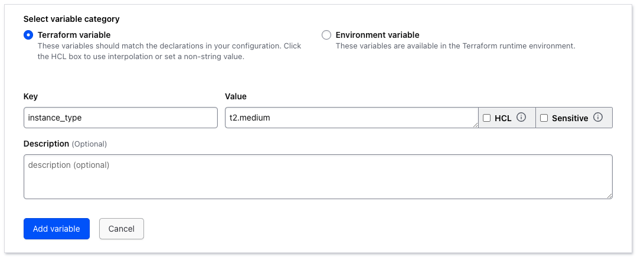Click the "Key" field label
Screen dimensions: 644x263
point(31,96)
